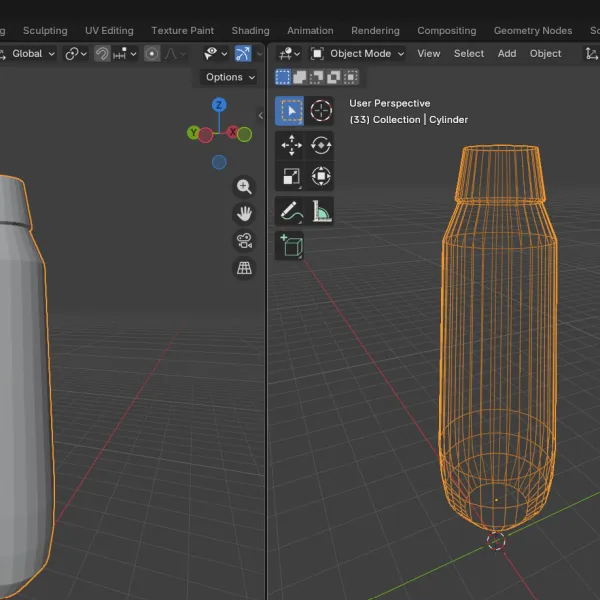Expand sidebar with small arrow tab
Screen dimensions: 600x600
pyautogui.click(x=261, y=116)
